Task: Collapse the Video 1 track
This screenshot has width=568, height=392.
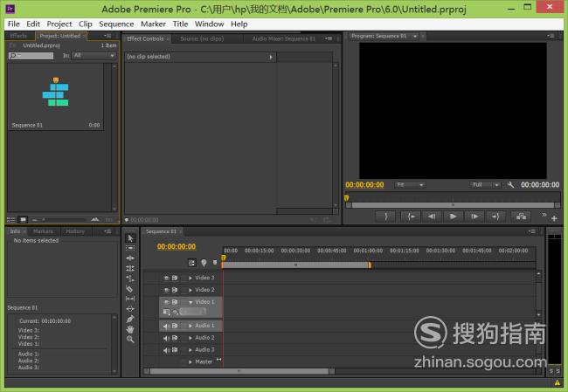Action: [190, 302]
